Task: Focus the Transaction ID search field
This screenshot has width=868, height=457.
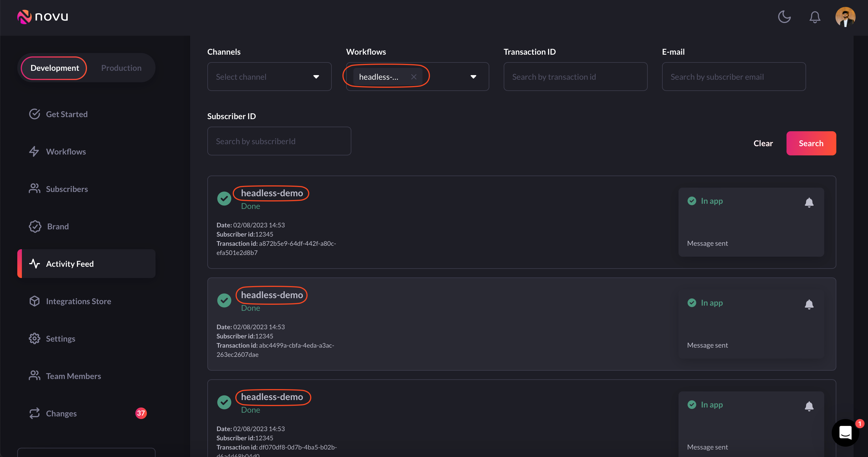Action: 575,77
